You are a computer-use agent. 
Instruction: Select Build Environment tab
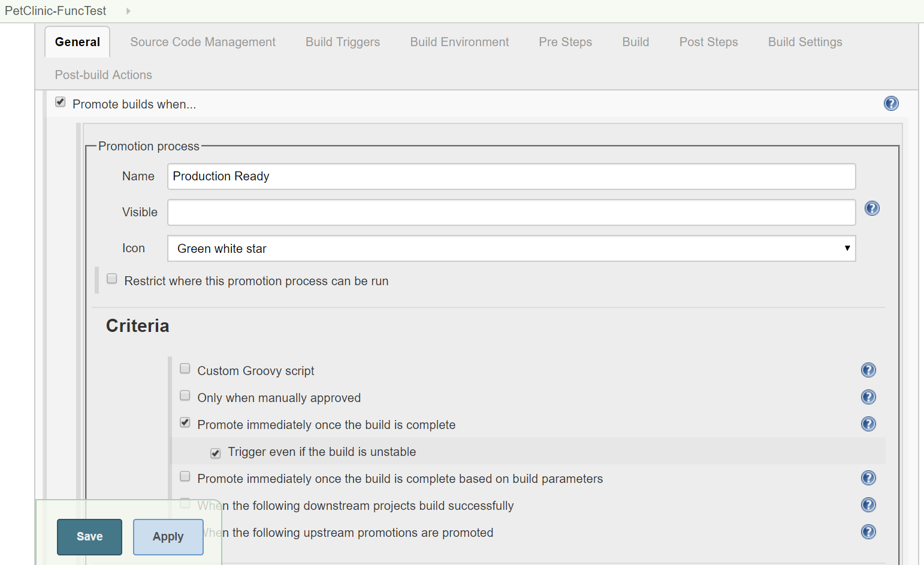point(460,42)
